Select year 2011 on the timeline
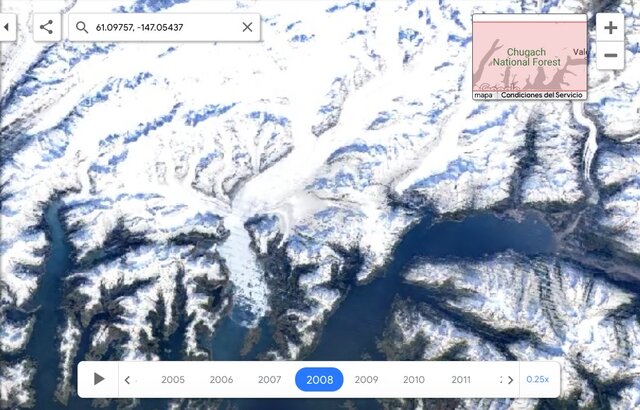This screenshot has width=640, height=410. (461, 379)
